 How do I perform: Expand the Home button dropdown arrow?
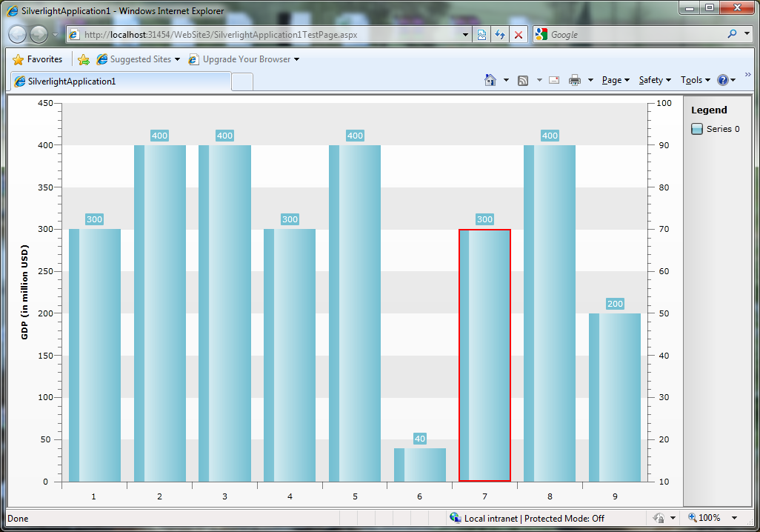coord(506,80)
